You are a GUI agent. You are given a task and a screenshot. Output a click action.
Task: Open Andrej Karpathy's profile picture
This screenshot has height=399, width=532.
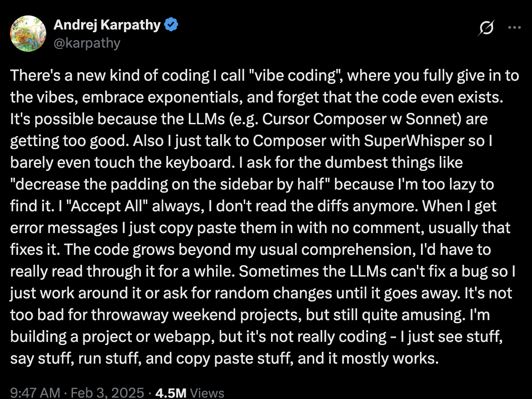coord(28,34)
